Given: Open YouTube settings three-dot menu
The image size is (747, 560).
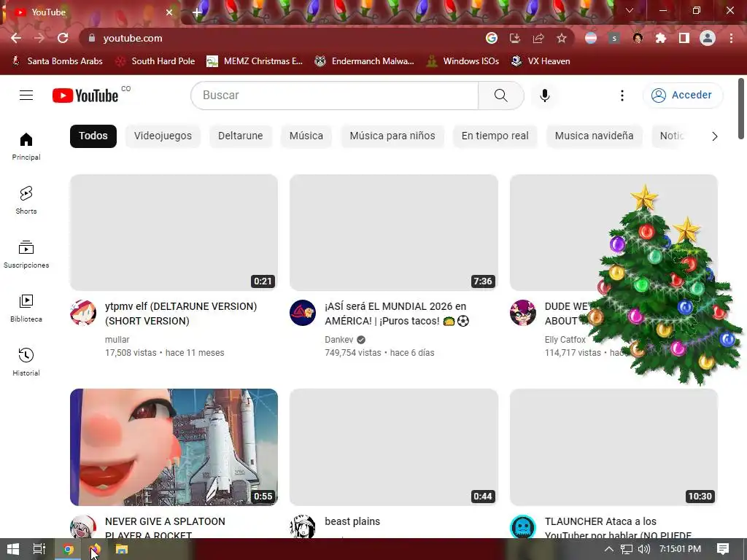Looking at the screenshot, I should click(622, 96).
